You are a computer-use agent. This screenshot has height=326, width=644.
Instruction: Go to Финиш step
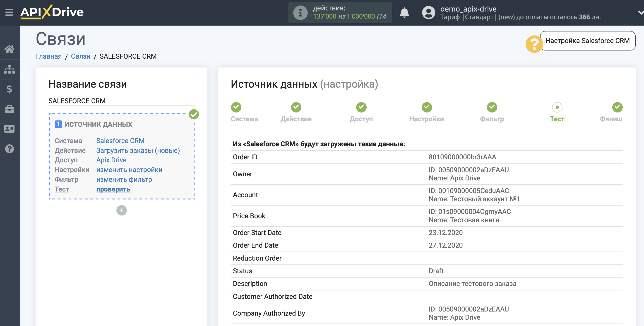(x=611, y=119)
